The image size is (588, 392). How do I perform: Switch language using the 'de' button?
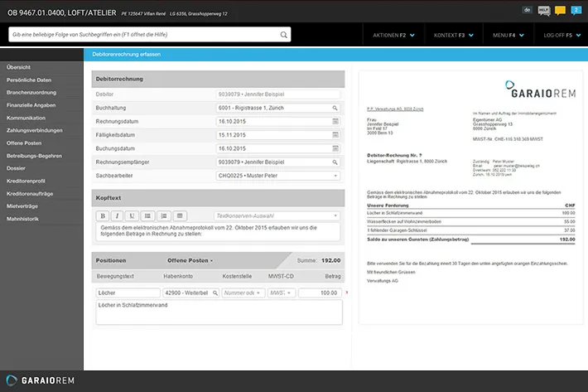tap(528, 10)
